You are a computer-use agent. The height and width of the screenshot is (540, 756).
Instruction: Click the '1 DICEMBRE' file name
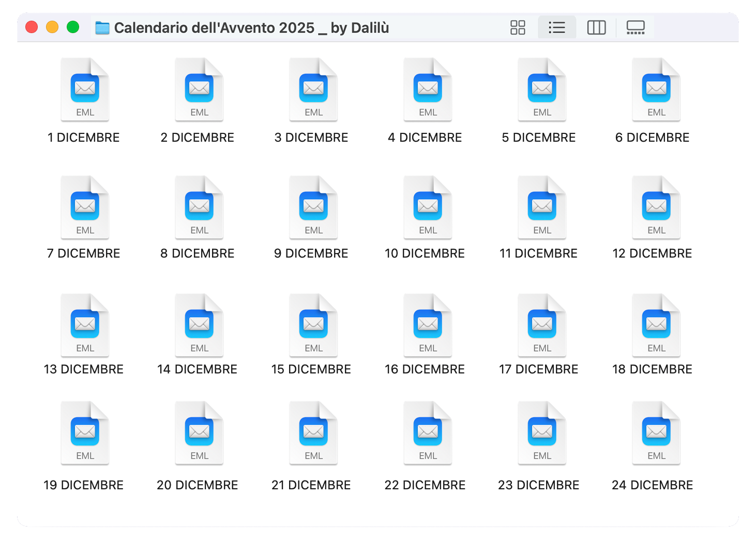tap(84, 138)
